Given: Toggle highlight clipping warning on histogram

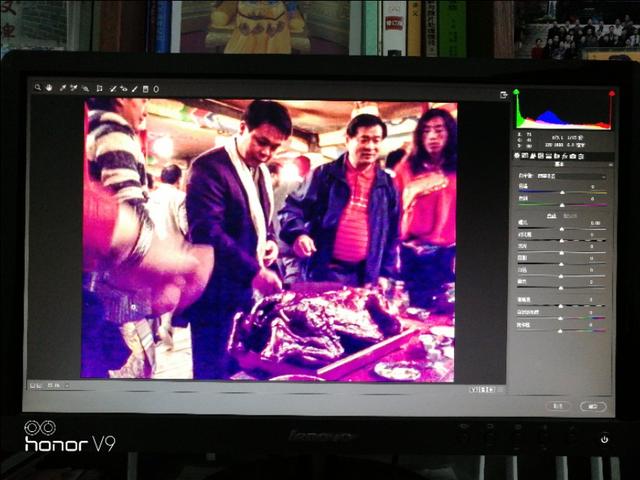Looking at the screenshot, I should (611, 93).
